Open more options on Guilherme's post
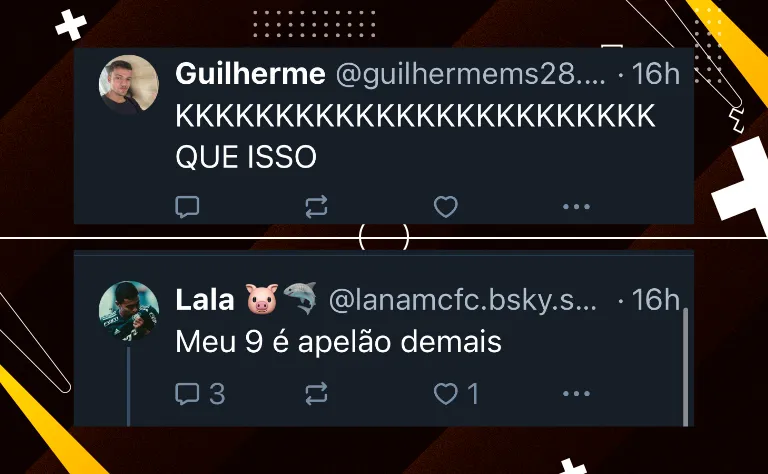This screenshot has width=768, height=474. click(x=576, y=207)
